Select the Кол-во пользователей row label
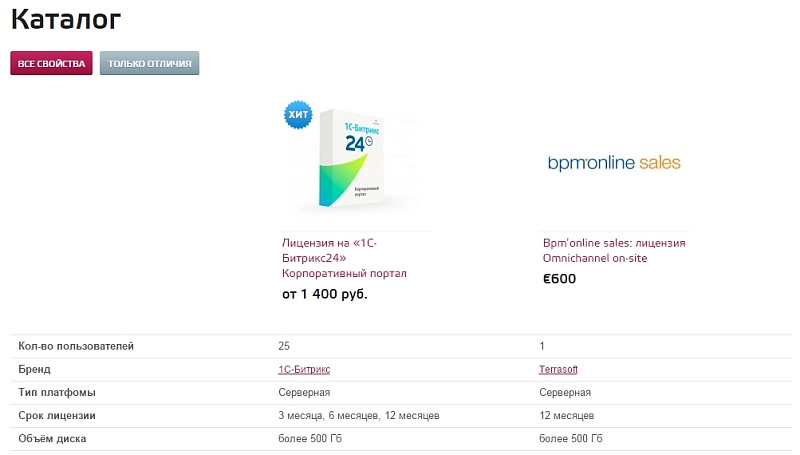 pos(76,346)
